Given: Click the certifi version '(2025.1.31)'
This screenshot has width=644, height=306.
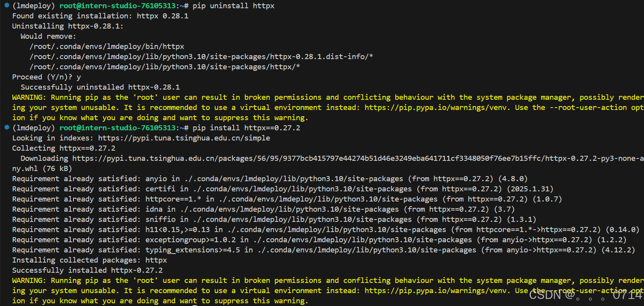Looking at the screenshot, I should [530, 189].
